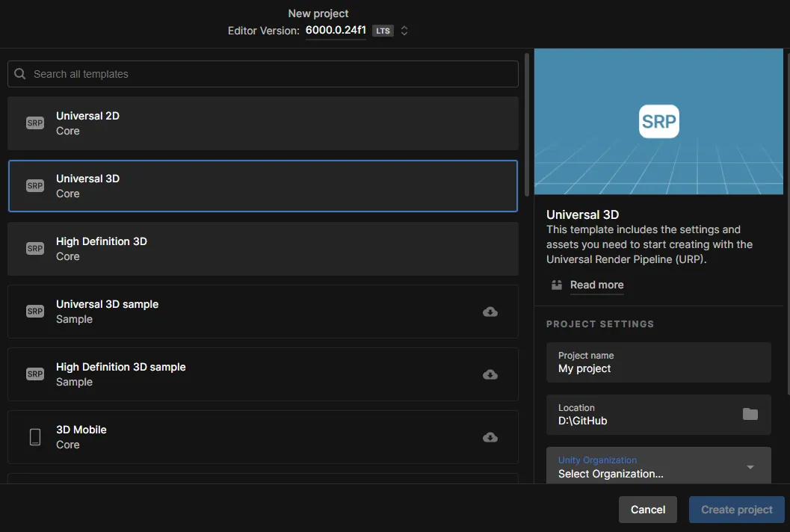The image size is (790, 532).
Task: Click the Universal 3D preview image
Action: 658,121
